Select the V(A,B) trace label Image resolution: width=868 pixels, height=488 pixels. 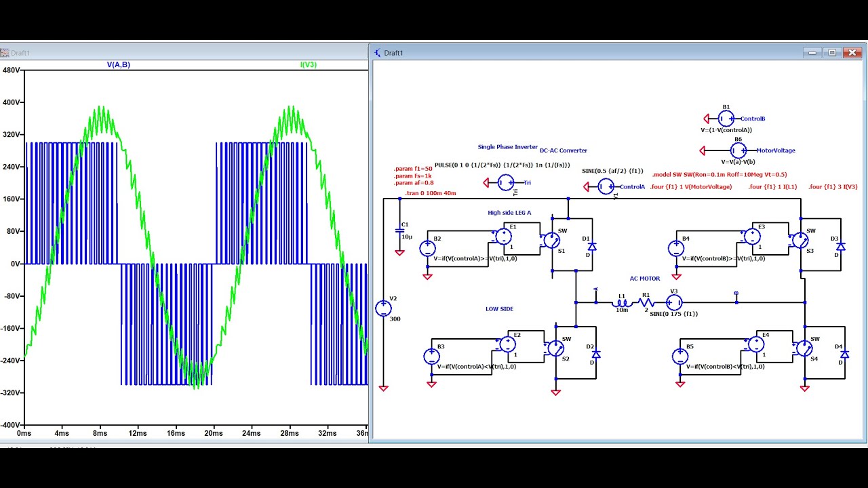point(119,64)
